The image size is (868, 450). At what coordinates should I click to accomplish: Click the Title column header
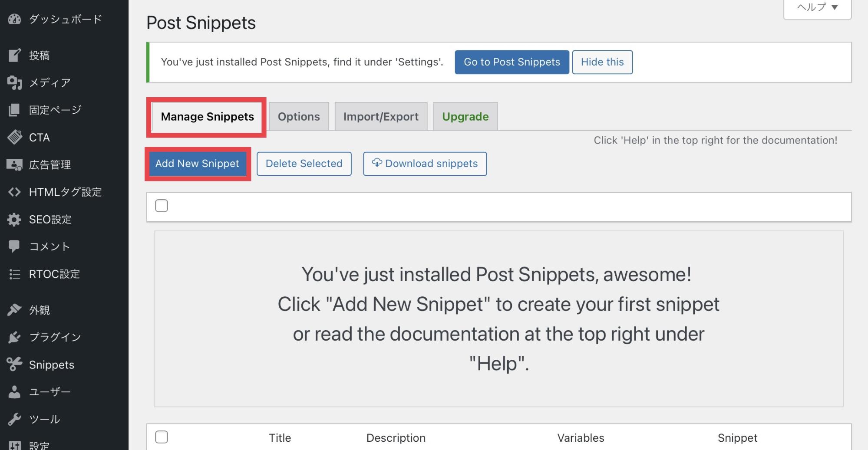click(280, 438)
